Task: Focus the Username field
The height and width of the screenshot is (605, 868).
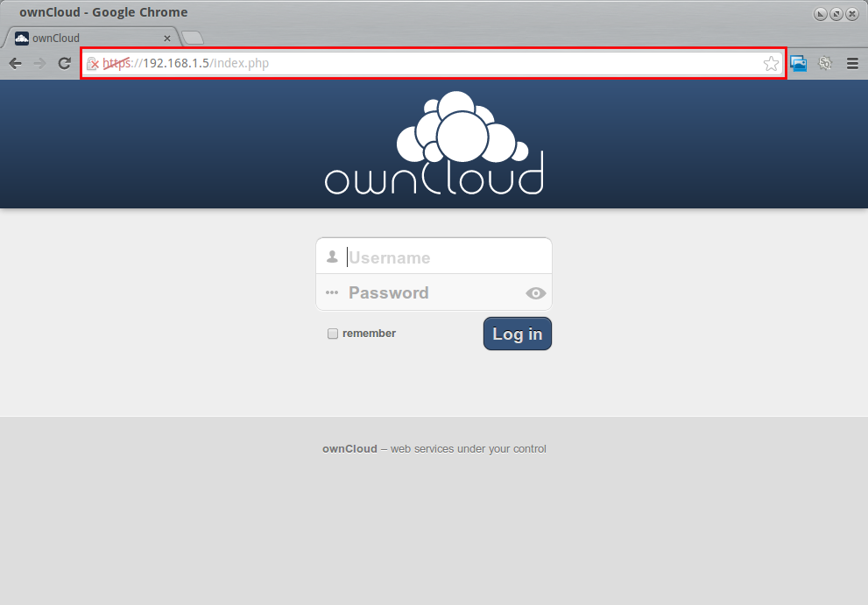Action: (434, 257)
